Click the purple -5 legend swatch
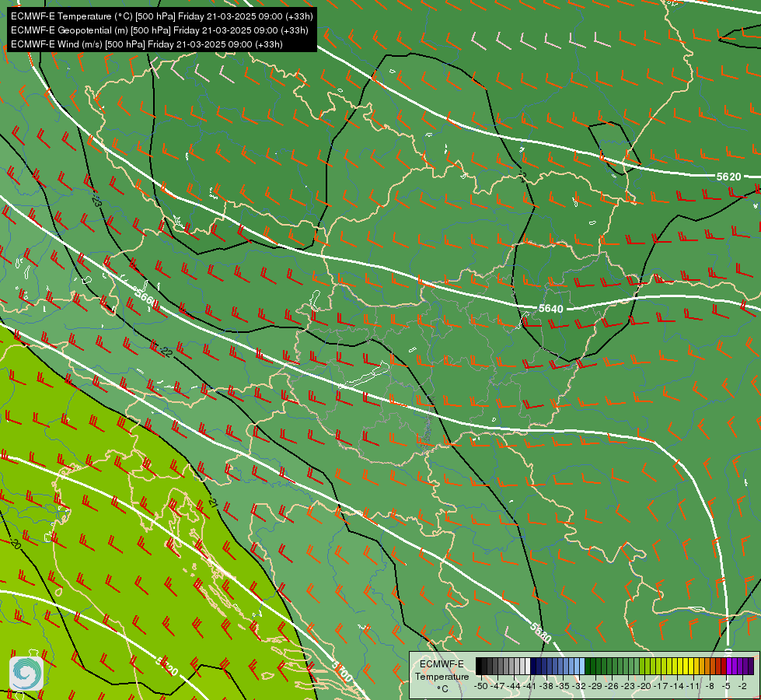The height and width of the screenshot is (700, 761). point(729,666)
